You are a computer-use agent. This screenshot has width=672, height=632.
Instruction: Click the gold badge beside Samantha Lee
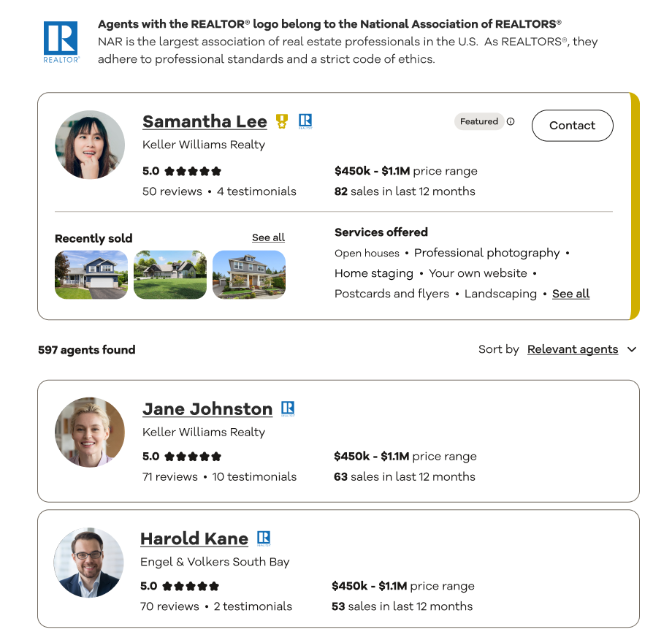(x=281, y=121)
